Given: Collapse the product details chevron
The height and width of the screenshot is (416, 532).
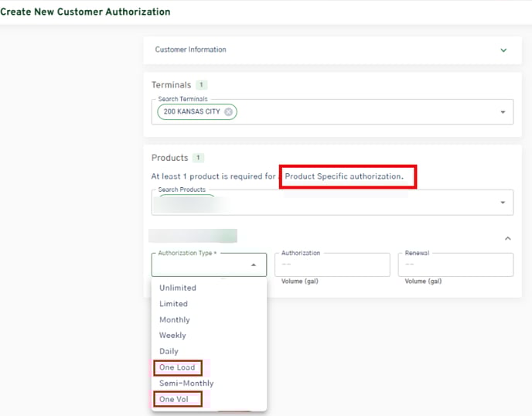Looking at the screenshot, I should (507, 239).
